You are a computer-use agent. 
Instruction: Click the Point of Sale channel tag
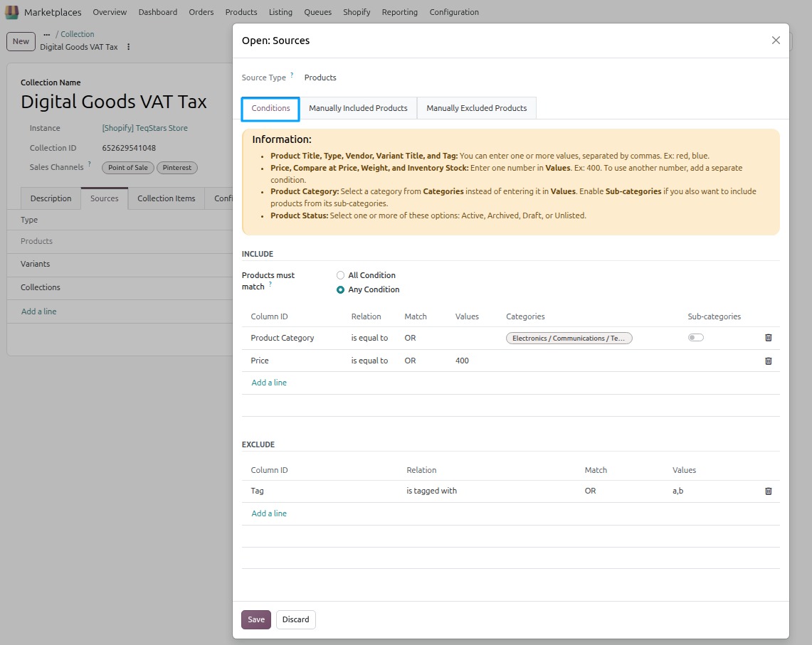coord(128,168)
